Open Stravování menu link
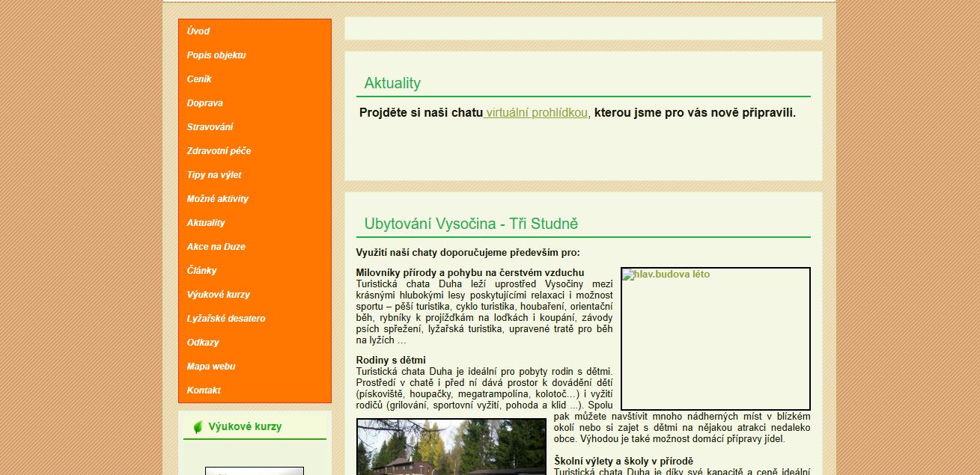 210,127
